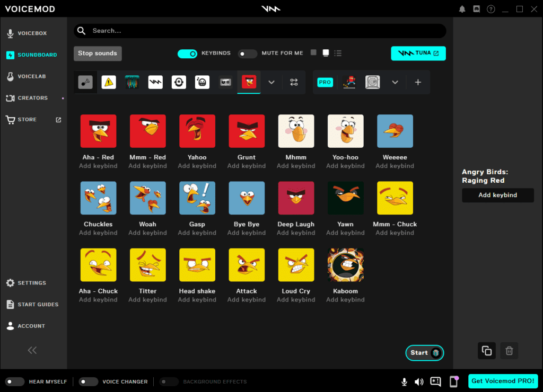
Task: Play the Head shake sound
Action: 197,265
